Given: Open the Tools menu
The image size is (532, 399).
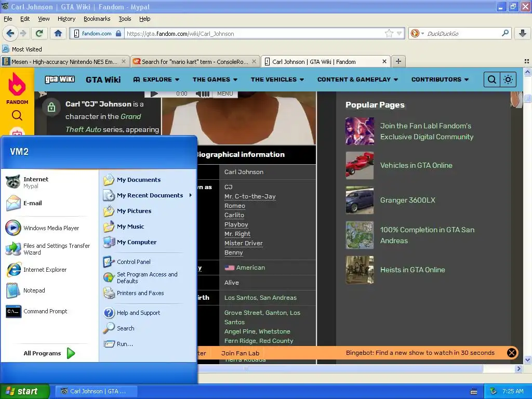Looking at the screenshot, I should [x=125, y=19].
